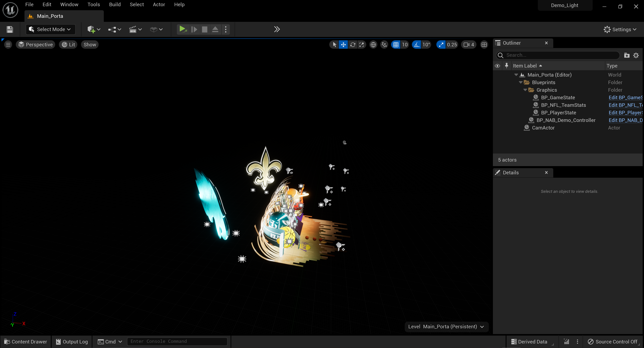Open the Select Mode dropdown
Screen dimensions: 644x348
pos(50,29)
